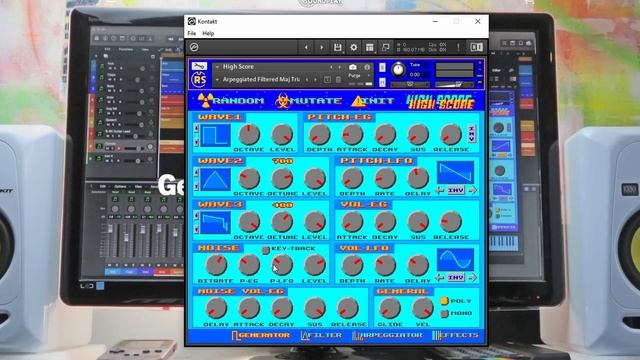Image resolution: width=640 pixels, height=360 pixels.
Task: Click the pan slider under Tune
Action: [410, 84]
